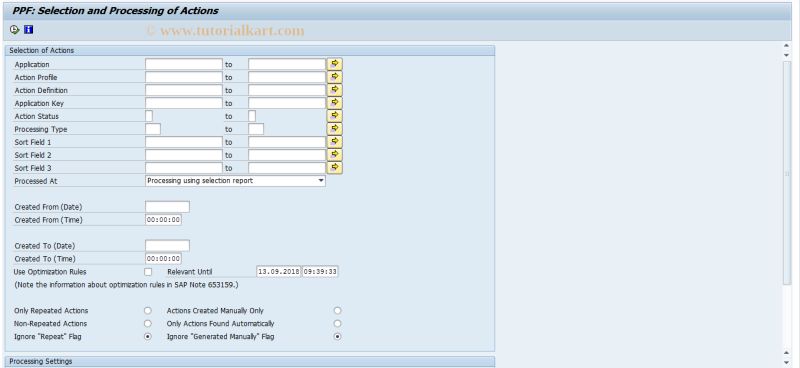Click the Action Status to-value field
The width and height of the screenshot is (800, 368).
[x=252, y=116]
